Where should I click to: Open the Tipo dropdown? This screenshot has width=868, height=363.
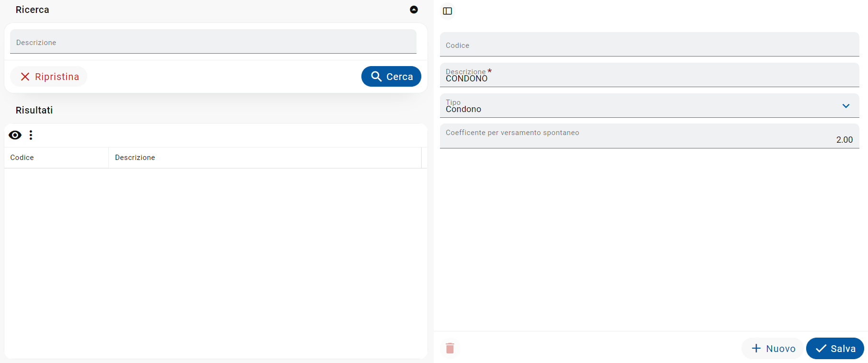649,106
